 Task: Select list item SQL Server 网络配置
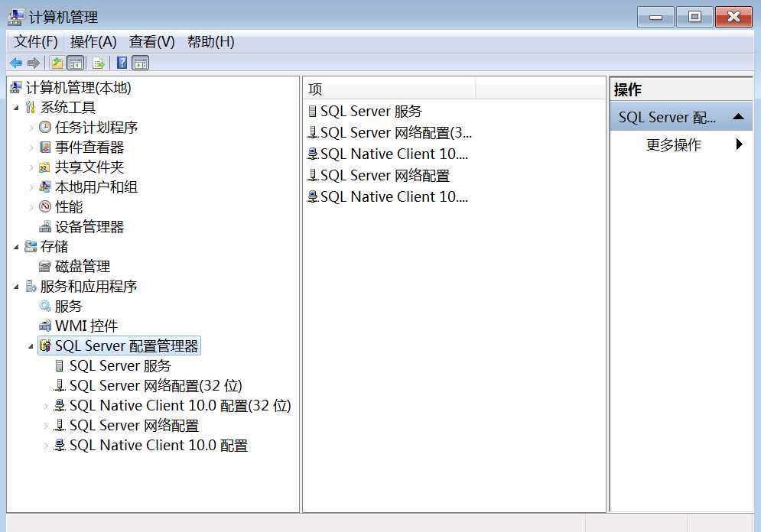coord(385,176)
